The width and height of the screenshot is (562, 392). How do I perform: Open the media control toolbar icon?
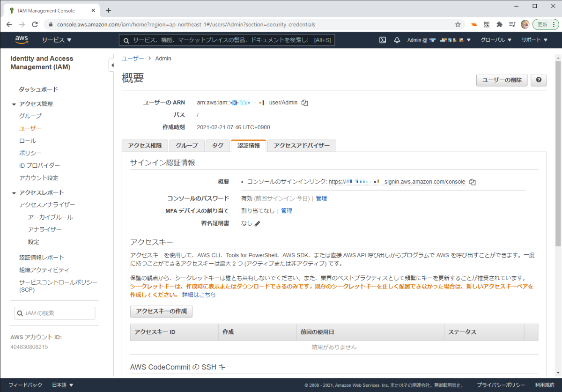tap(512, 24)
